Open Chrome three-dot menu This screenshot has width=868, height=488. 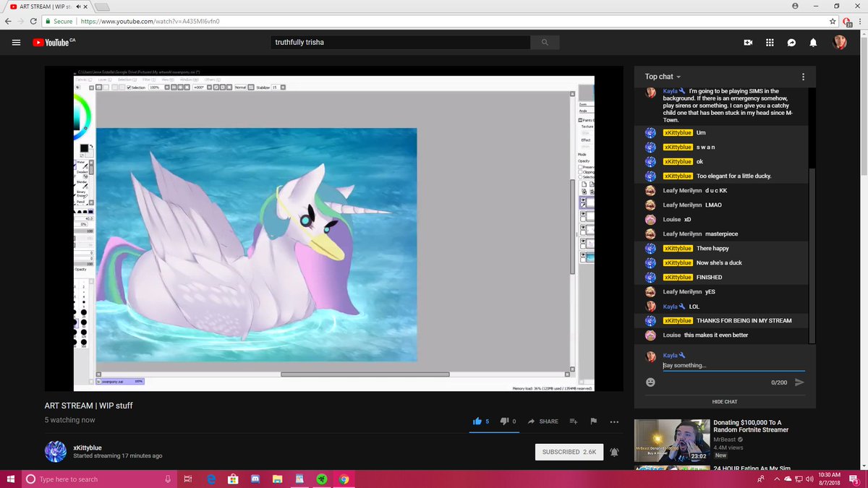861,22
